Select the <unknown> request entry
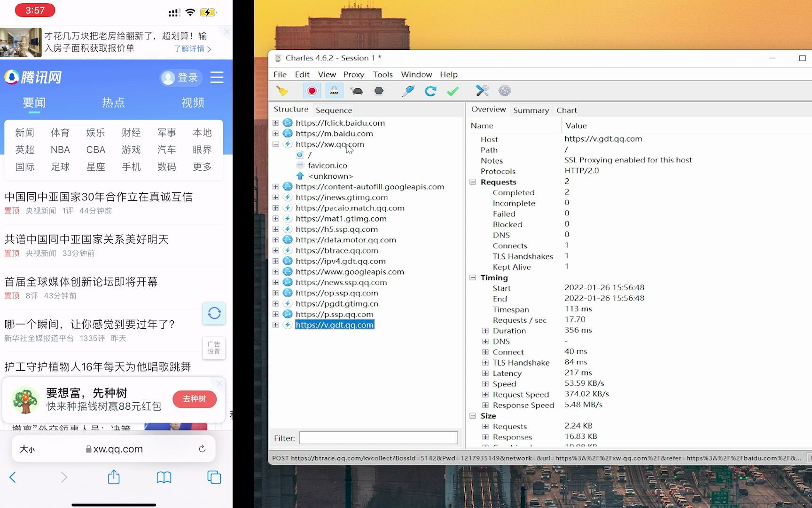 pyautogui.click(x=330, y=176)
